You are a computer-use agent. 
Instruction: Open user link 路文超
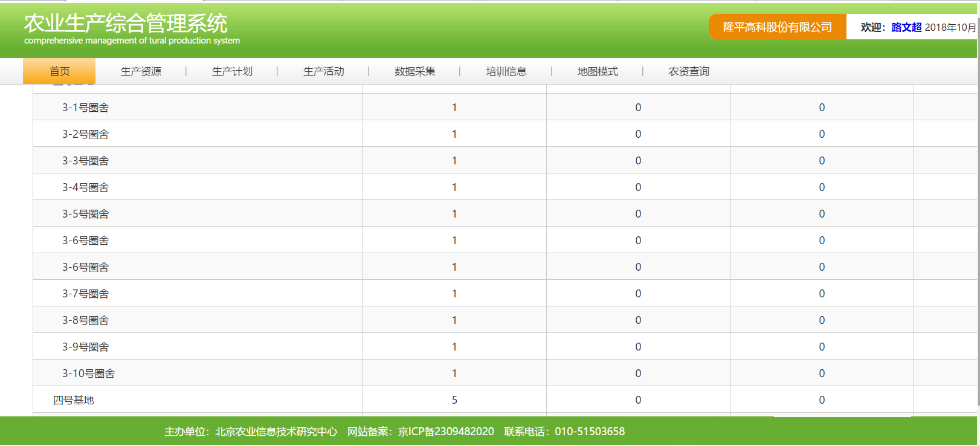(906, 27)
